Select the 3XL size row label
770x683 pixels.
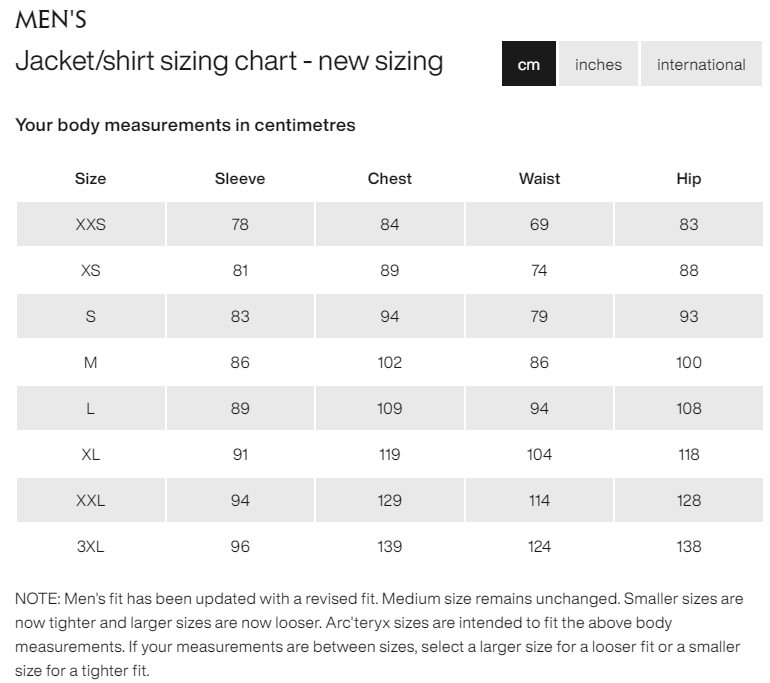(90, 547)
